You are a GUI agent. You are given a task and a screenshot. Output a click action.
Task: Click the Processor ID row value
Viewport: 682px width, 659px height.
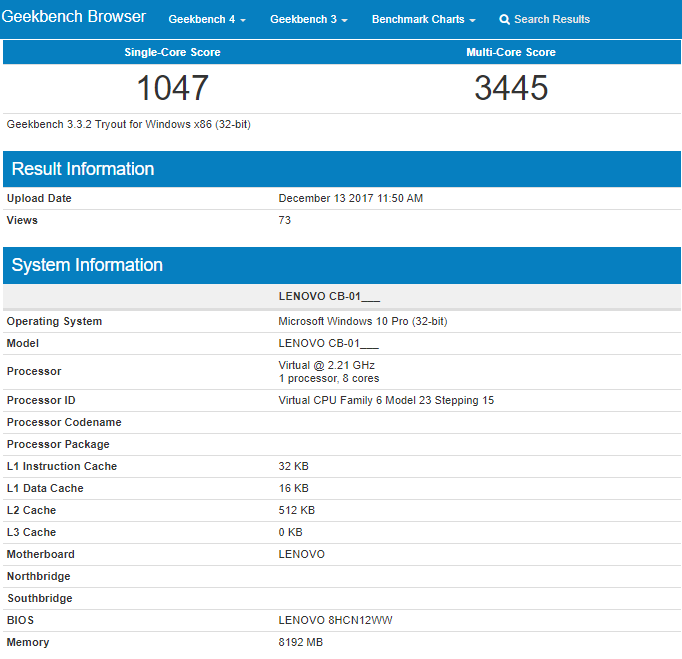pyautogui.click(x=386, y=400)
